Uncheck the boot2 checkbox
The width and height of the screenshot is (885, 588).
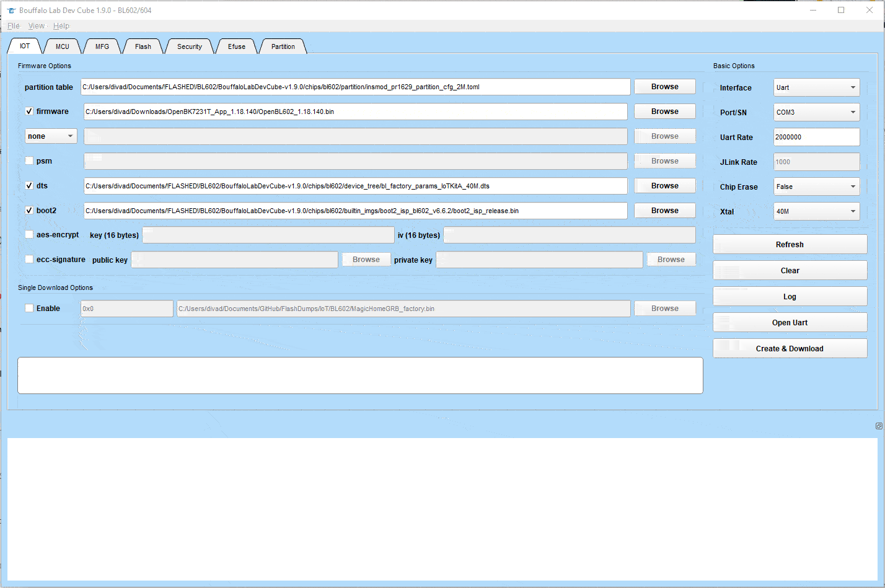[x=29, y=211]
